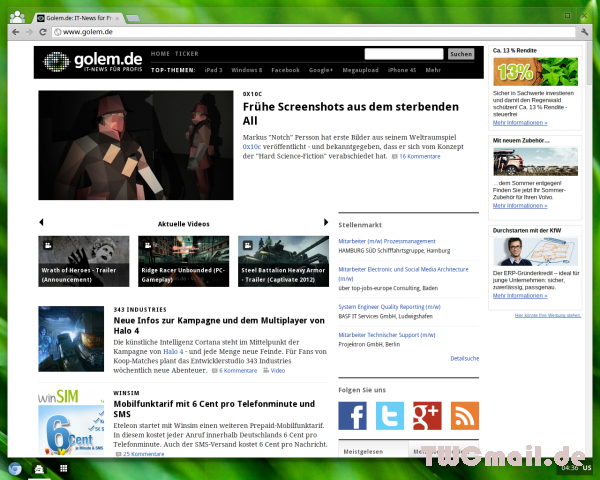Screen dimensions: 600x480
Task: Click the Facebook icon under Folgen Sie uns
Action: coord(353,415)
